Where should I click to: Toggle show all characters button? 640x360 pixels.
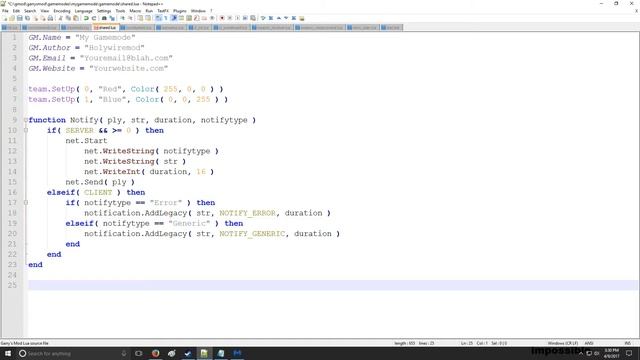click(166, 18)
